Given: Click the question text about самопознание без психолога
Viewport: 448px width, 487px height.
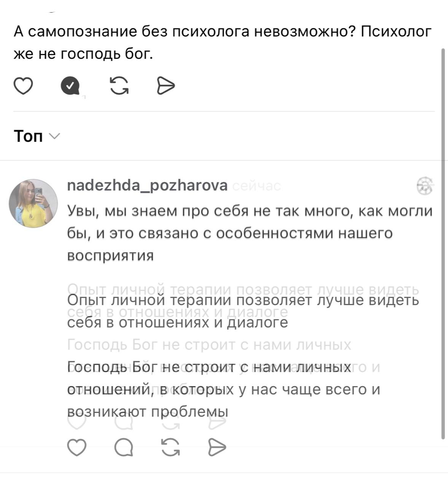Looking at the screenshot, I should click(x=222, y=43).
